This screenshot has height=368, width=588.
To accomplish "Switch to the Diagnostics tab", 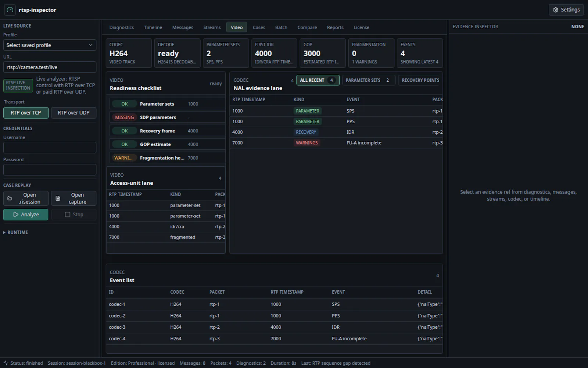I will [x=122, y=27].
